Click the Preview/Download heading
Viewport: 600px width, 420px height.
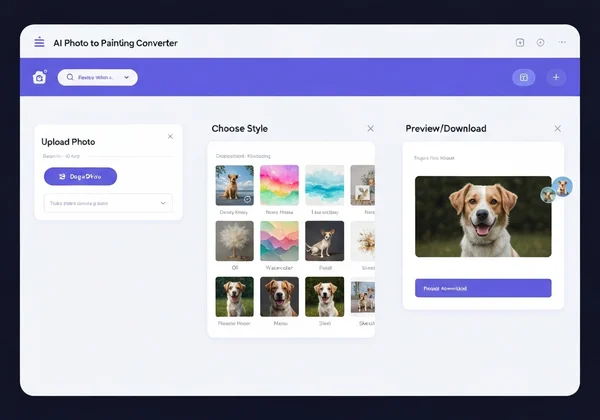coord(446,129)
